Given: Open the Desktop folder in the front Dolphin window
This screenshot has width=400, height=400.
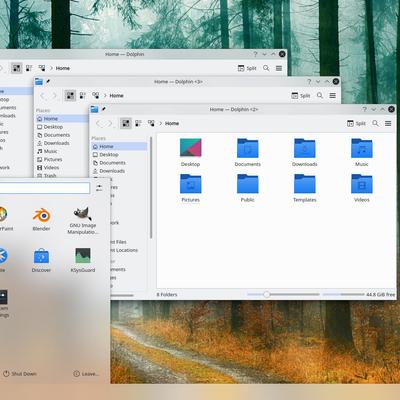Looking at the screenshot, I should [190, 148].
